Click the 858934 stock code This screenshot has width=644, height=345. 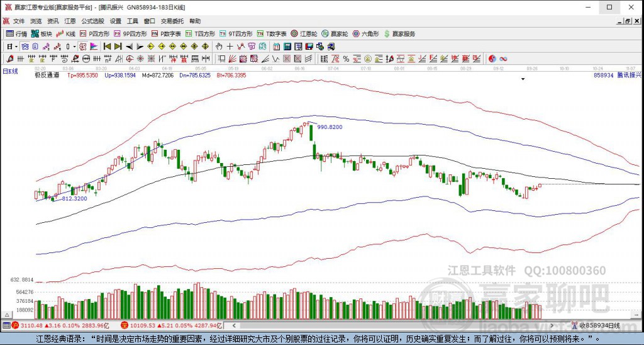point(604,76)
